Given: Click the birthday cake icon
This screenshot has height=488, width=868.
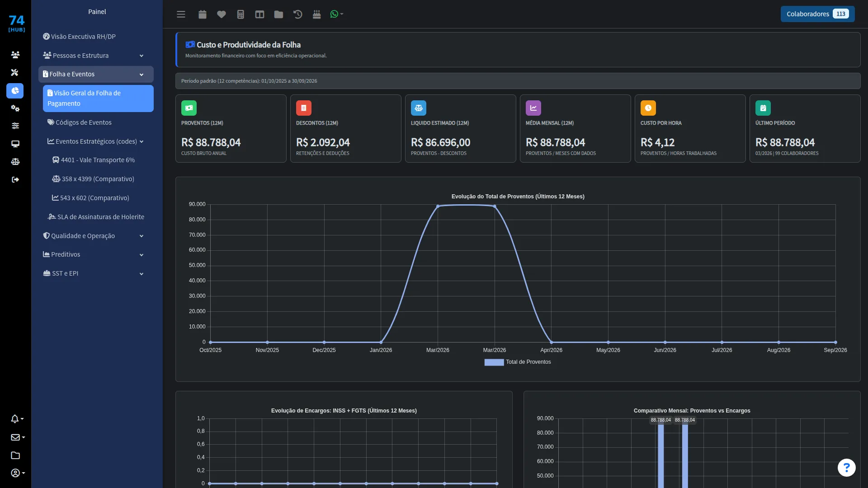Looking at the screenshot, I should tap(316, 14).
